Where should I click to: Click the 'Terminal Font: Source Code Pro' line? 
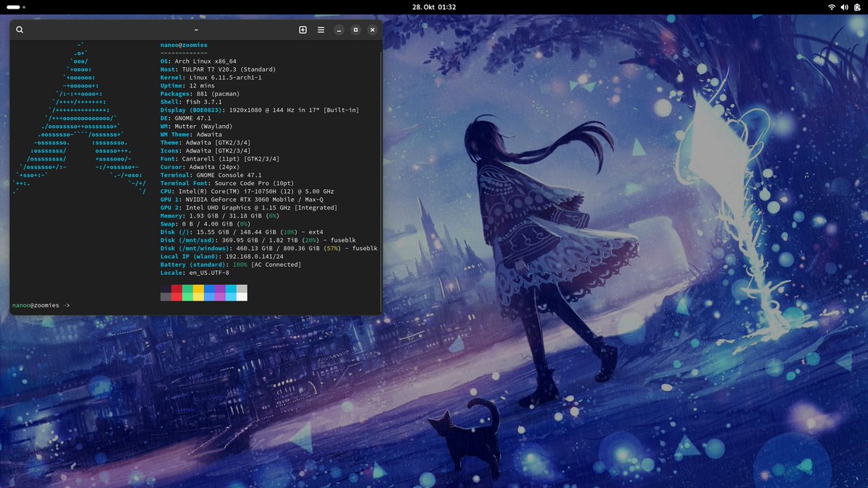227,183
